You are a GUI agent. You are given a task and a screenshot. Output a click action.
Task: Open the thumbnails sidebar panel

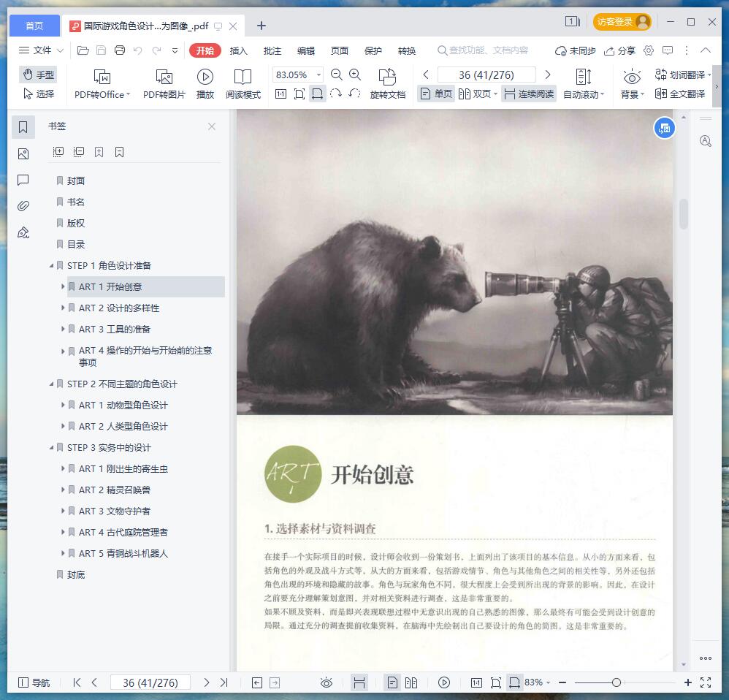pyautogui.click(x=23, y=154)
